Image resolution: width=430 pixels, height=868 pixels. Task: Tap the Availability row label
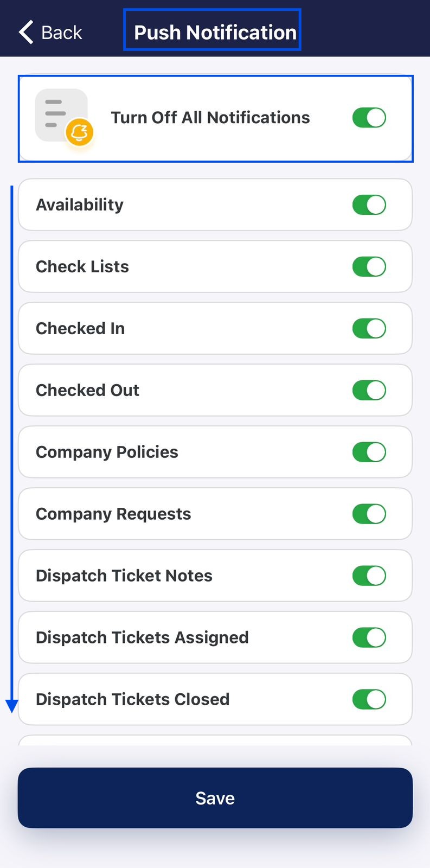(x=80, y=205)
